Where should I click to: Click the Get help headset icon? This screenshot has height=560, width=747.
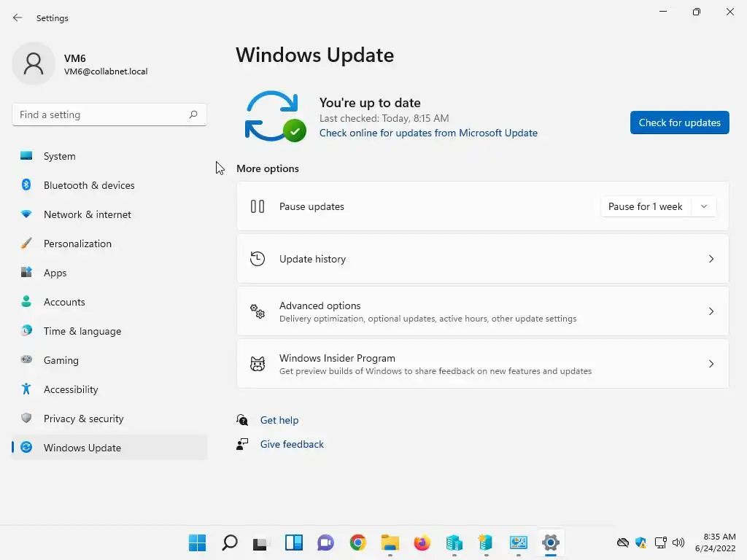click(242, 419)
